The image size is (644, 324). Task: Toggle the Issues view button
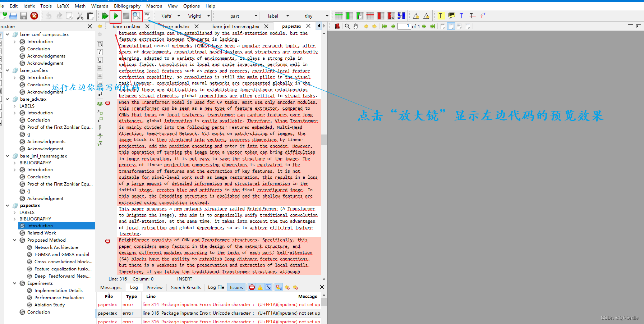click(236, 287)
